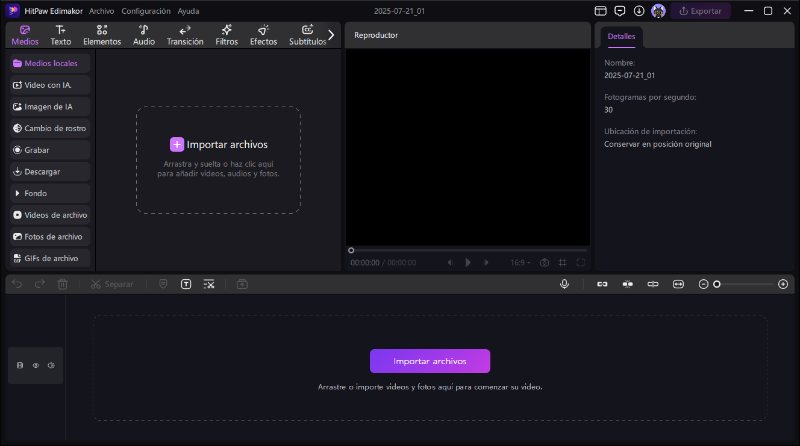Open the Video con IA sidebar item
The width and height of the screenshot is (800, 446).
click(x=50, y=85)
